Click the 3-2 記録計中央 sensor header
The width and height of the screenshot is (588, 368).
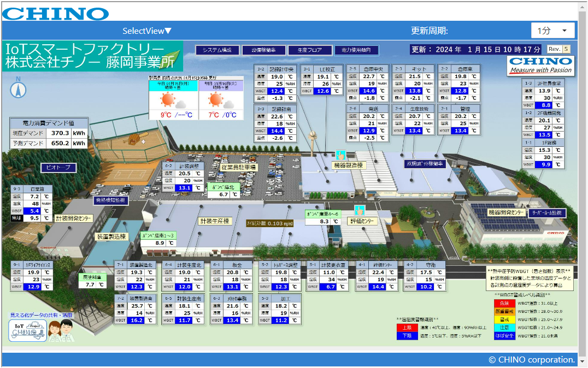(x=276, y=69)
